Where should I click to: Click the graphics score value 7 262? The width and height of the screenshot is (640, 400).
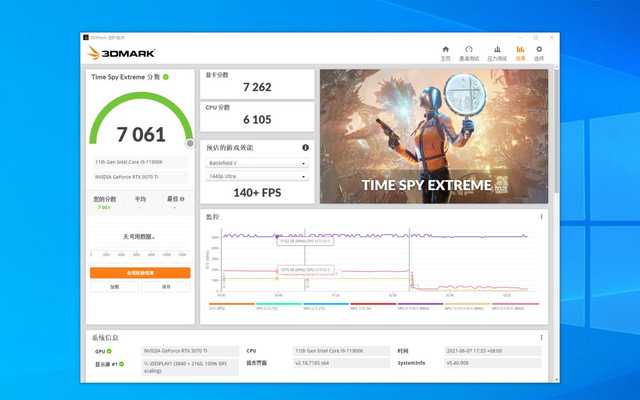point(257,87)
